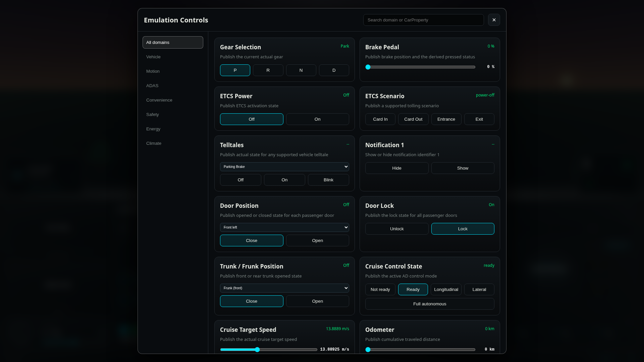Set cruise control state to Full autonomous
Image resolution: width=644 pixels, height=362 pixels.
pyautogui.click(x=430, y=304)
